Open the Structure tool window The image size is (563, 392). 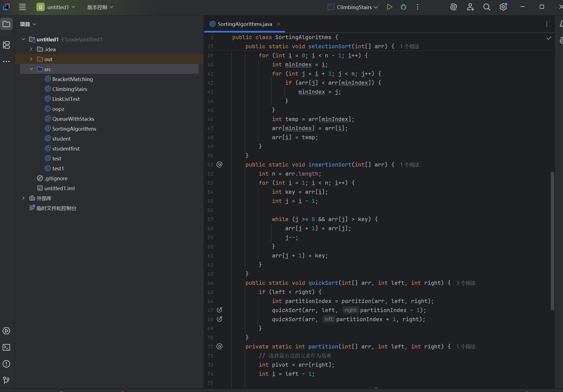(x=6, y=45)
